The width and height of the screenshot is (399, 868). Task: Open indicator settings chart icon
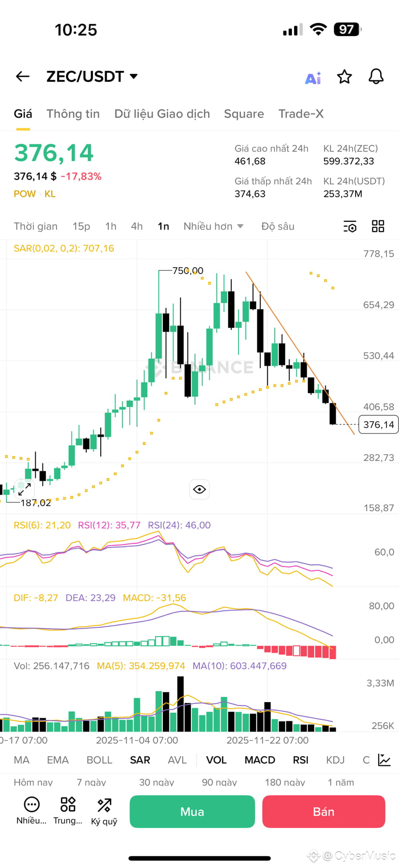(384, 760)
